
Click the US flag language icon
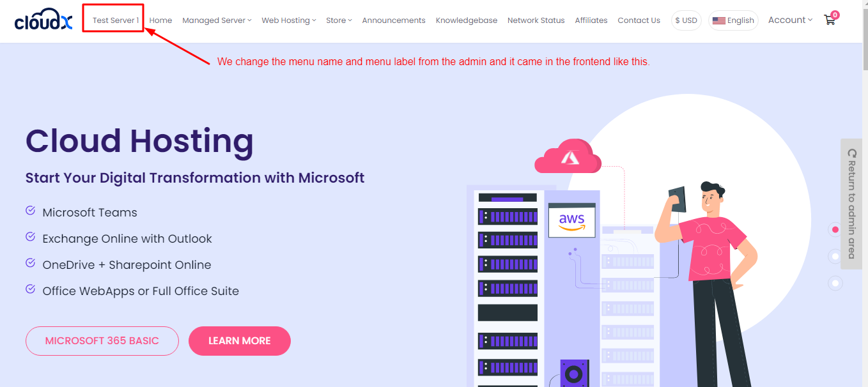[x=718, y=20]
